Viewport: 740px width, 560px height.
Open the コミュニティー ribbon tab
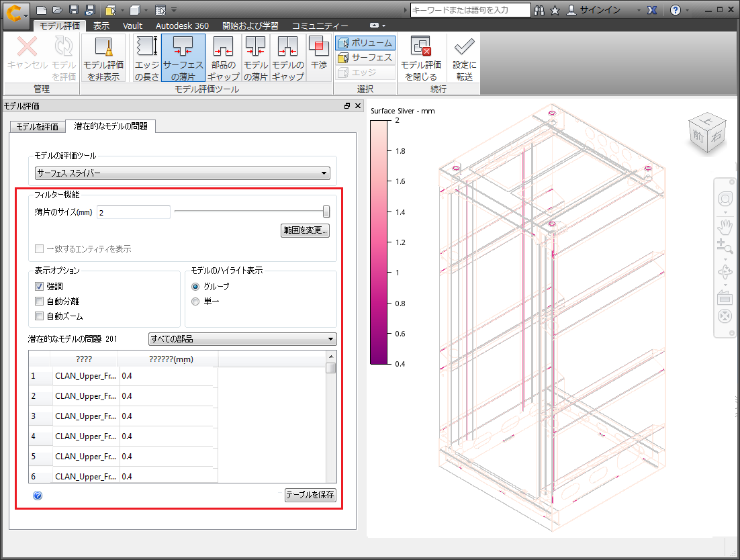(x=320, y=26)
